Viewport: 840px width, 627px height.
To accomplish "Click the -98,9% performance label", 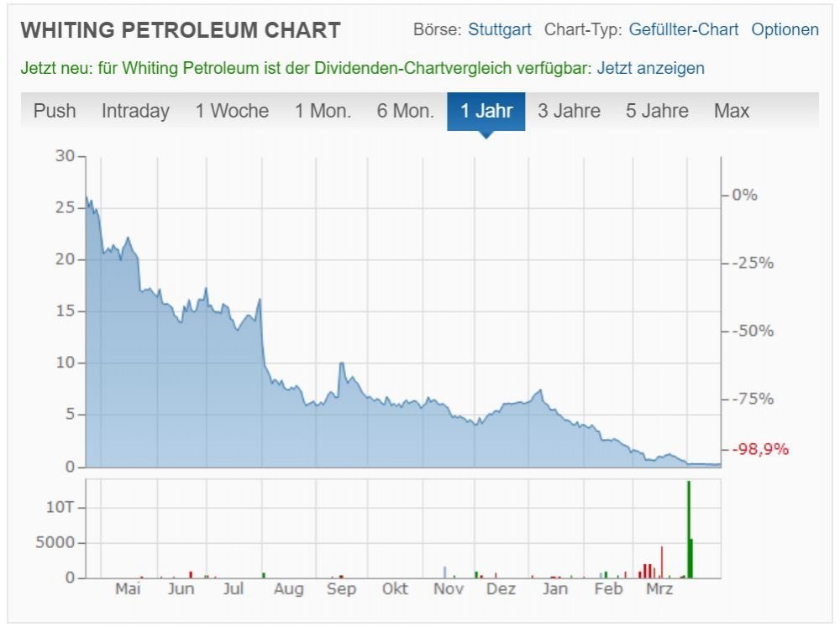I will point(759,449).
